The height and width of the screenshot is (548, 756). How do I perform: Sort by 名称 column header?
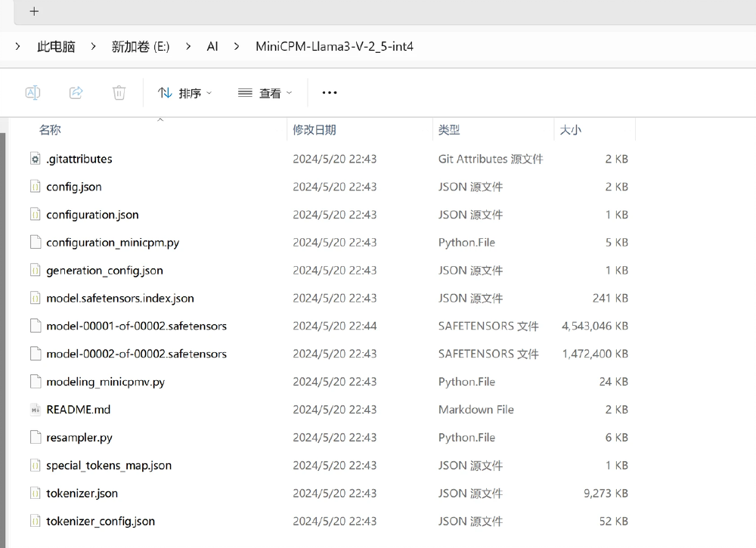pos(50,130)
